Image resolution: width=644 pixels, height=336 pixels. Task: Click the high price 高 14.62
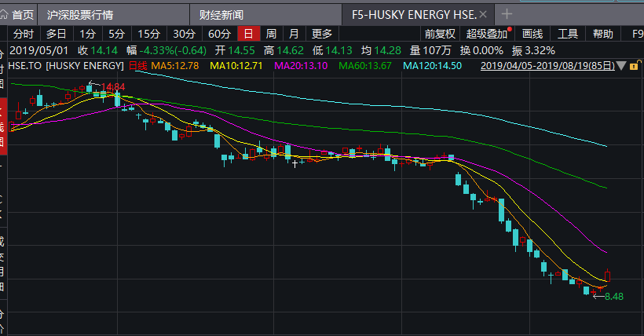284,50
